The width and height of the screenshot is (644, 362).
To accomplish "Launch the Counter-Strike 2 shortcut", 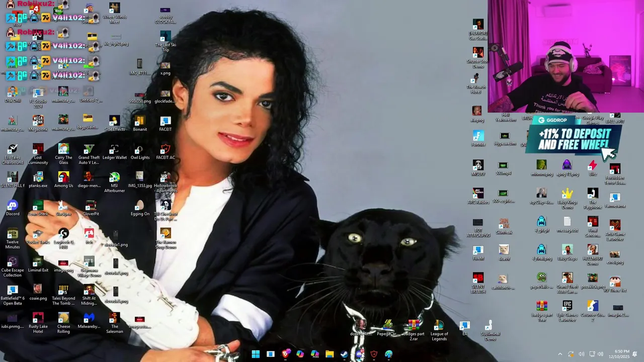I will 593,311.
